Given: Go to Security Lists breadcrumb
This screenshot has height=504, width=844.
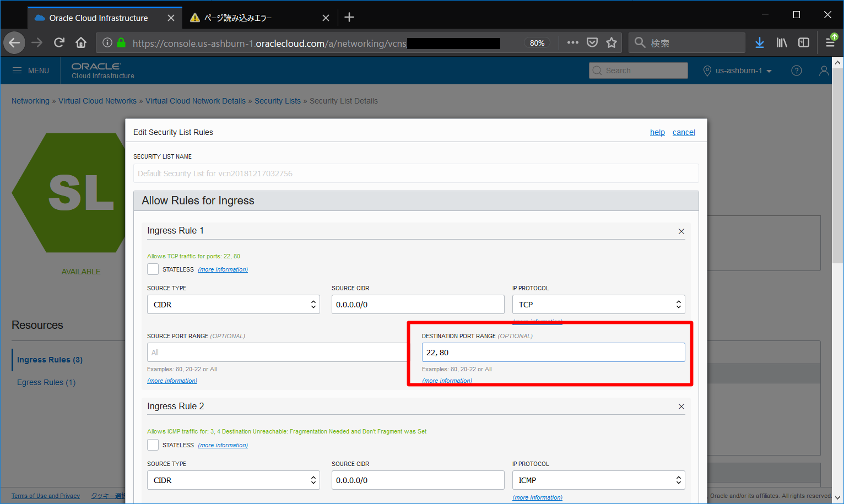Looking at the screenshot, I should pyautogui.click(x=278, y=101).
